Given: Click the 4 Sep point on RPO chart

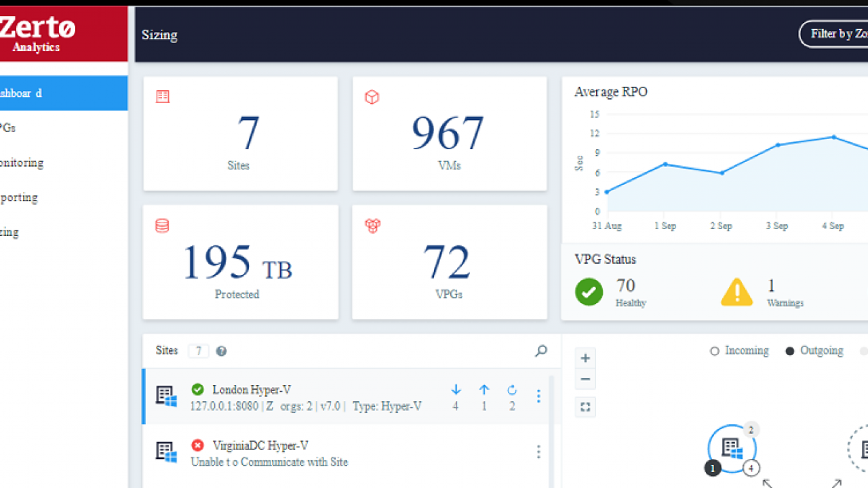Looking at the screenshot, I should pos(834,137).
